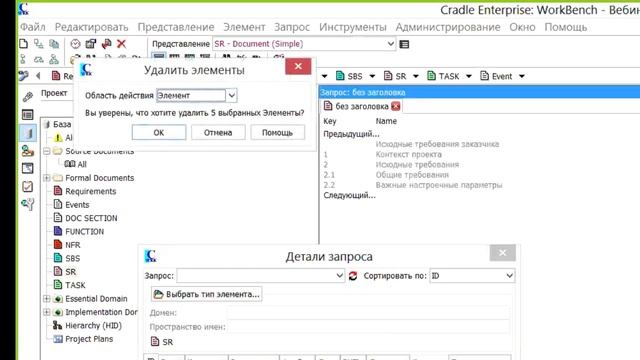
Task: Open the SR dropdown arrow in quick bar
Action: coord(416,76)
